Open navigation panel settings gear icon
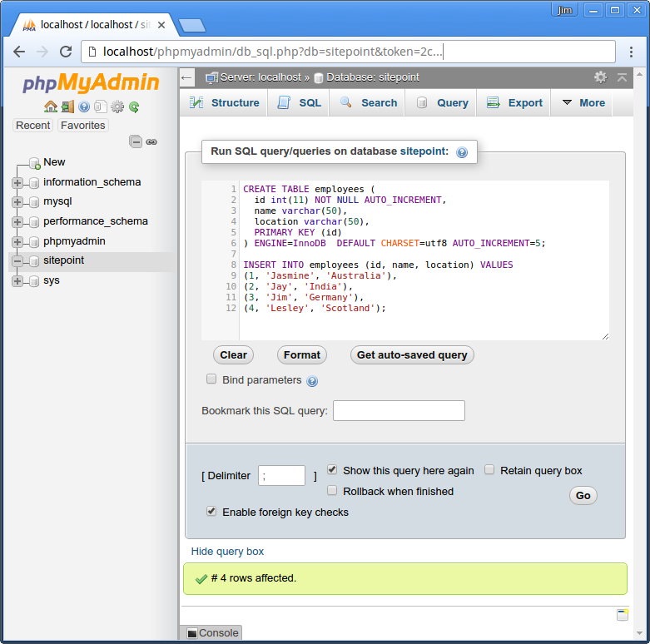The image size is (650, 644). click(x=117, y=107)
